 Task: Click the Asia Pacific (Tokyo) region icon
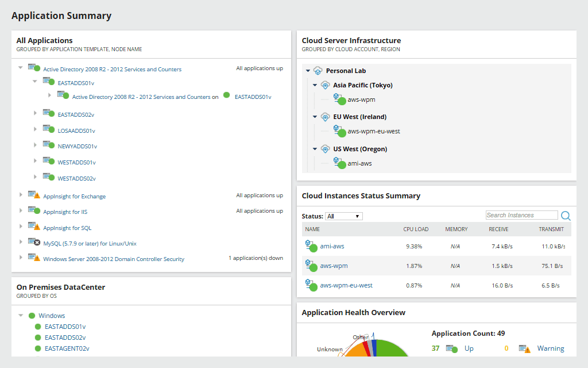(325, 85)
